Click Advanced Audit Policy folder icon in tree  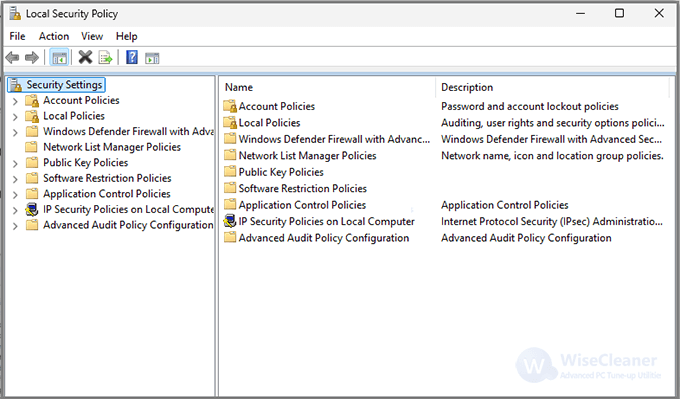32,225
